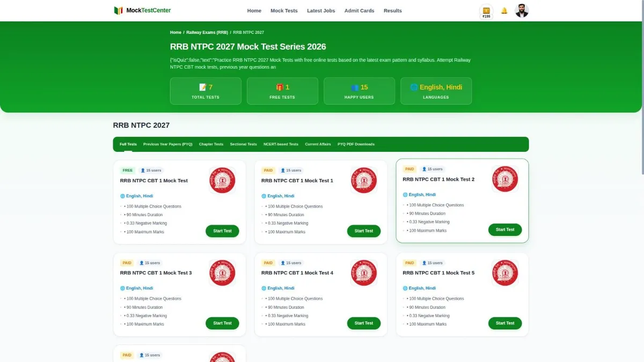
Task: Start RRB NTPC CBT 1 Mock Test 3
Action: [222, 323]
